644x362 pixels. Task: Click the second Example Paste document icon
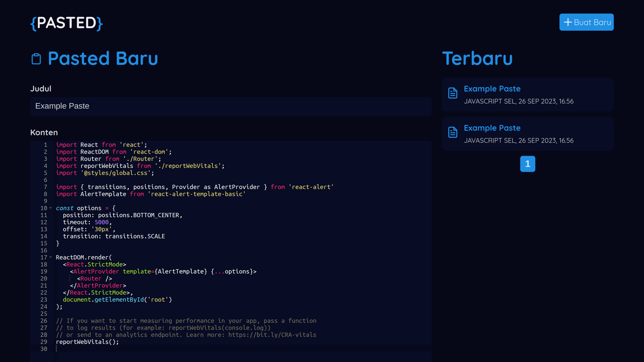tap(453, 132)
